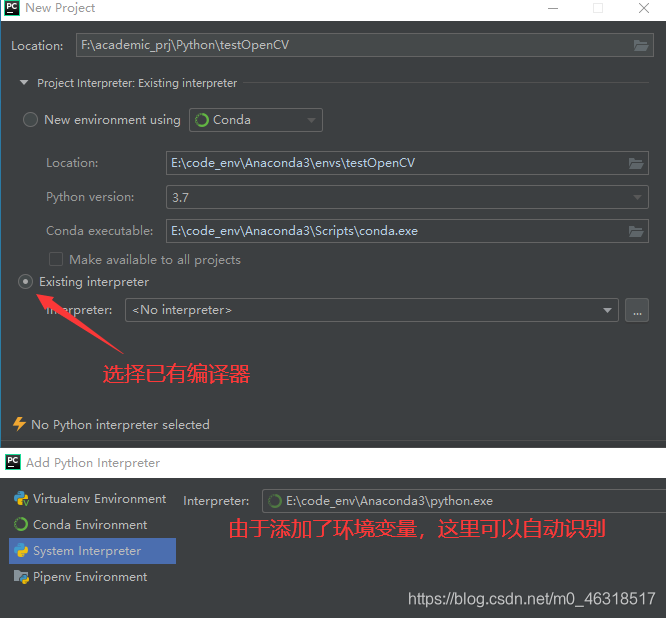Click Conda ring icon in environment type dropdown
The height and width of the screenshot is (618, 666).
click(x=202, y=120)
